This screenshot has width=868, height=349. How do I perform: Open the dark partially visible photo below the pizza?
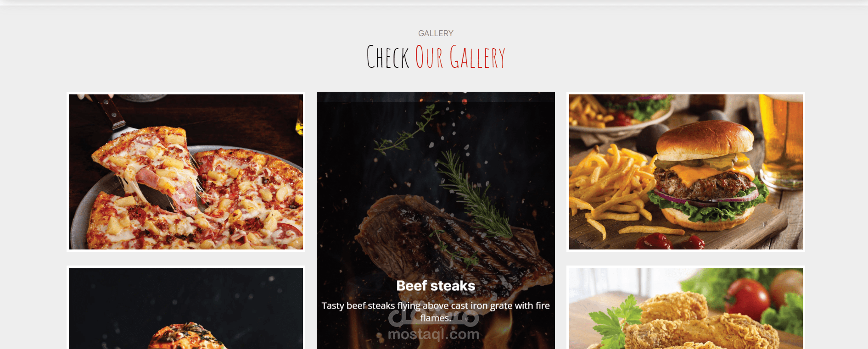186,307
